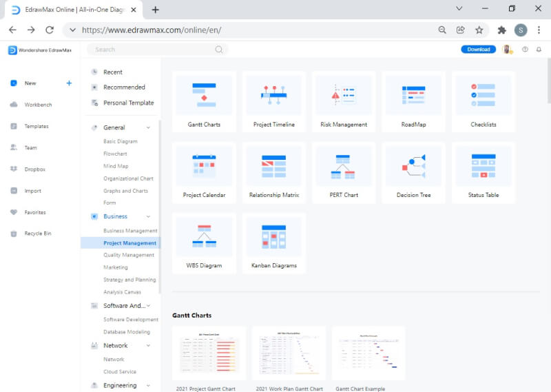Click the plus icon next to New
Viewport: 551px width, 392px height.
pyautogui.click(x=69, y=83)
